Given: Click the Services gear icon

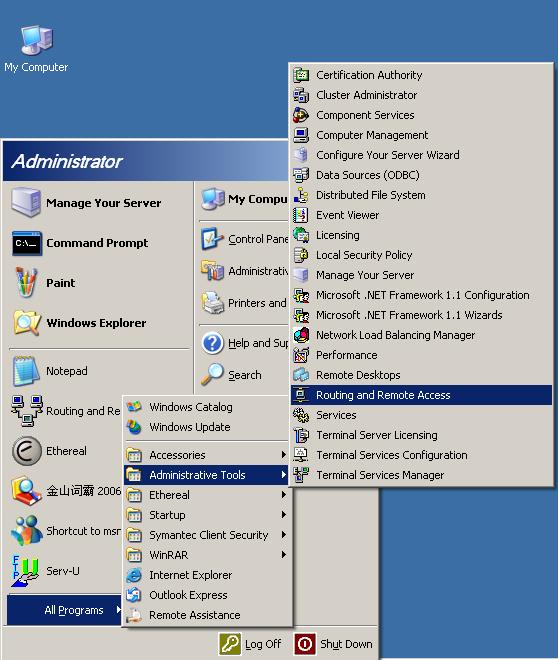Looking at the screenshot, I should [x=301, y=415].
